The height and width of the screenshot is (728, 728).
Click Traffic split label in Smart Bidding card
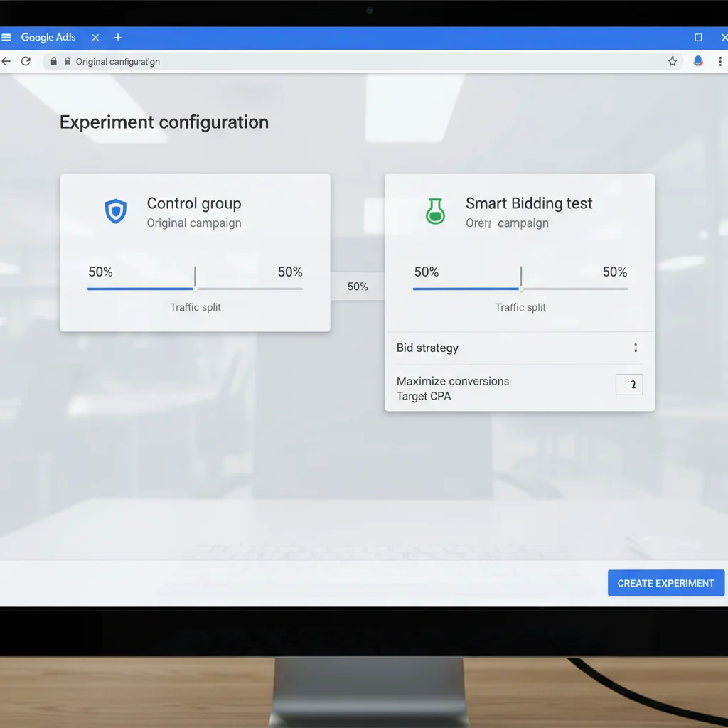tap(520, 307)
